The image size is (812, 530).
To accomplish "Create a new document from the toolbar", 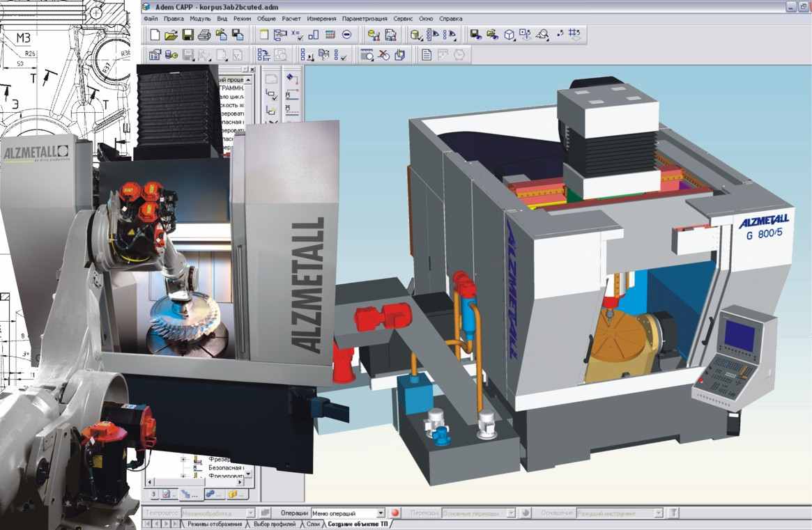I will pos(154,35).
